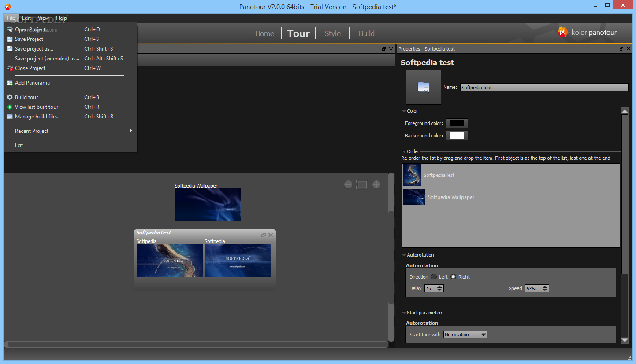Select the island Softpedia panorama thumbnail
Image resolution: width=636 pixels, height=364 pixels.
pos(170,261)
